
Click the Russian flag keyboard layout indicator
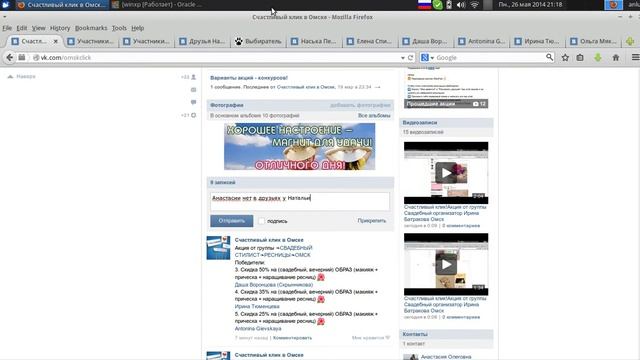pyautogui.click(x=424, y=5)
